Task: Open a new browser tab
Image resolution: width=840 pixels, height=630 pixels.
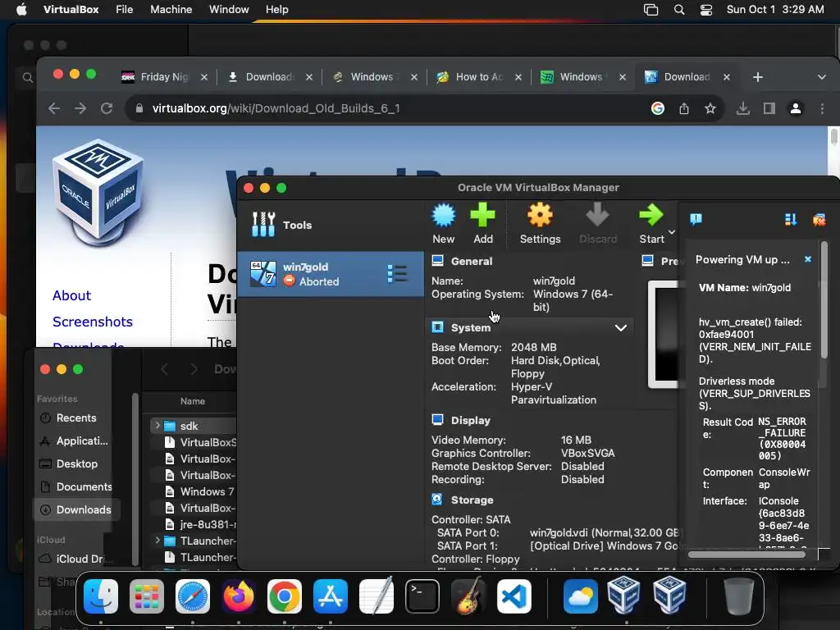Action: [x=757, y=77]
